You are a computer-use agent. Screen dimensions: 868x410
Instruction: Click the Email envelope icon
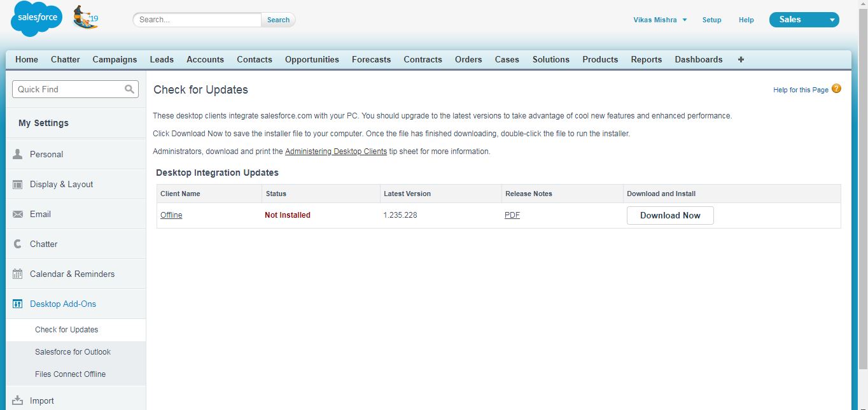[x=18, y=214]
